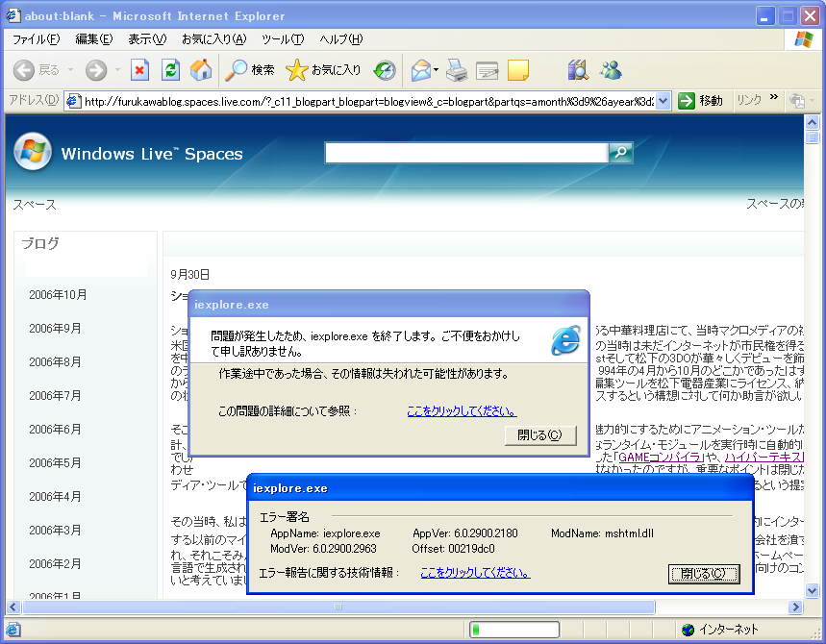Open the Edit (編集) menu
The height and width of the screenshot is (644, 826).
(94, 39)
